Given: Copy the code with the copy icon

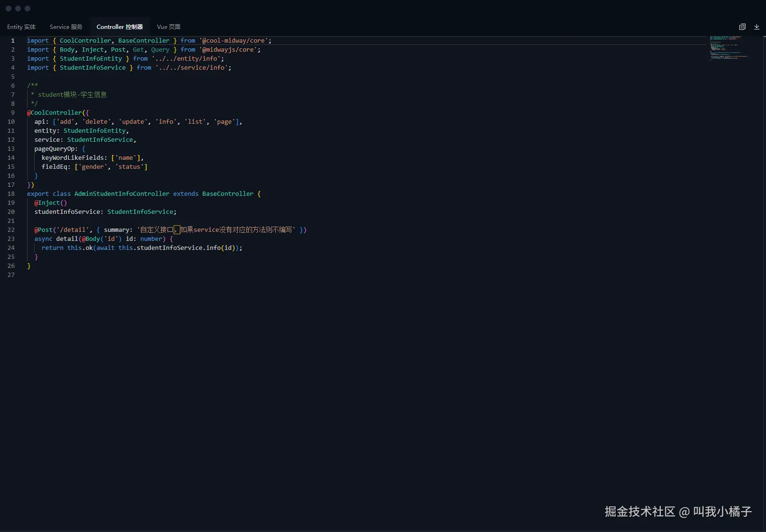Looking at the screenshot, I should pyautogui.click(x=742, y=27).
